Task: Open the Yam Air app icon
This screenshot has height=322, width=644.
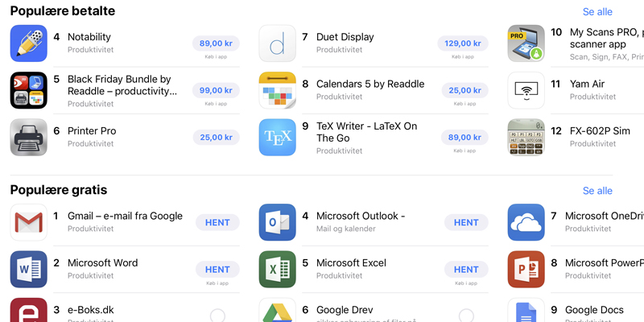Action: pos(526,90)
